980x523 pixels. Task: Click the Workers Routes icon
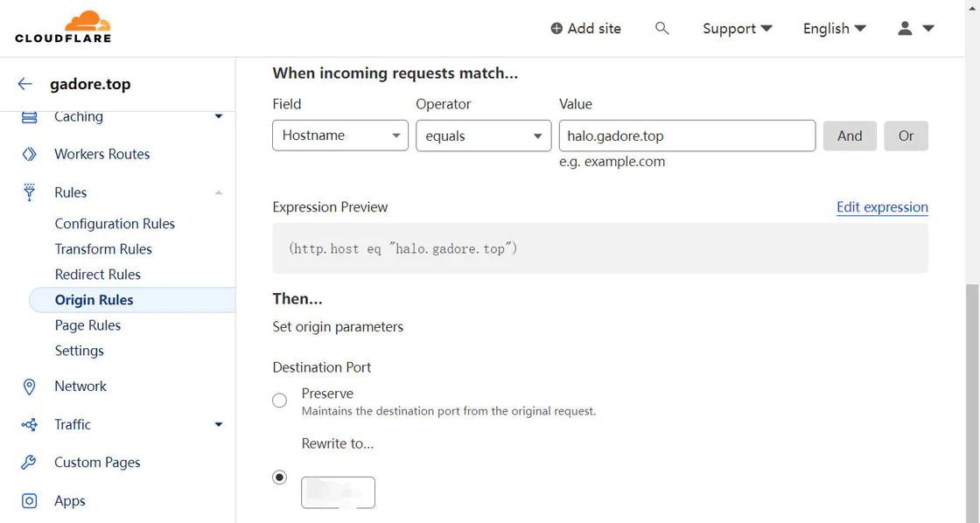pyautogui.click(x=30, y=154)
